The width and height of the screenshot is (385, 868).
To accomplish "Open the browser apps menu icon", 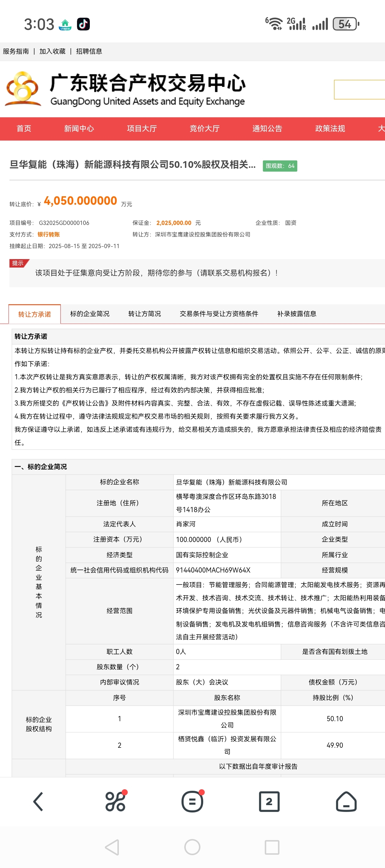I will pos(116,801).
